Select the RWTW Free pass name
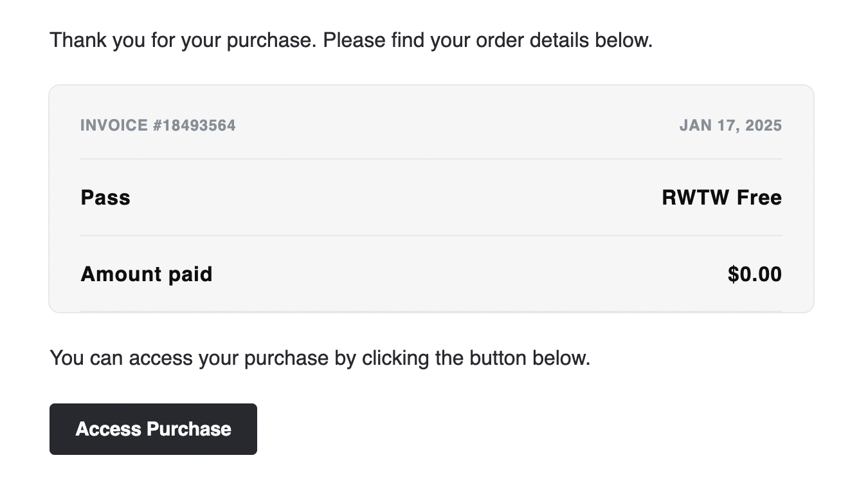Image resolution: width=868 pixels, height=480 pixels. (x=721, y=198)
